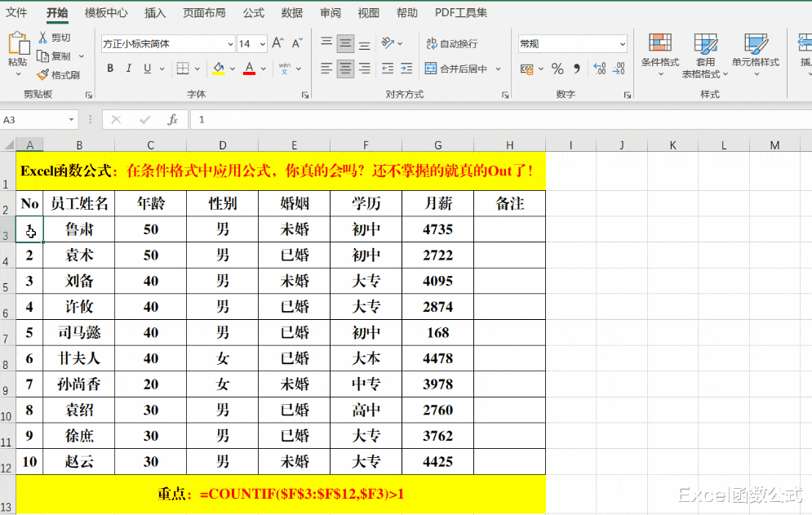Align text to vertical middle
Image resolution: width=812 pixels, height=515 pixels.
point(345,43)
